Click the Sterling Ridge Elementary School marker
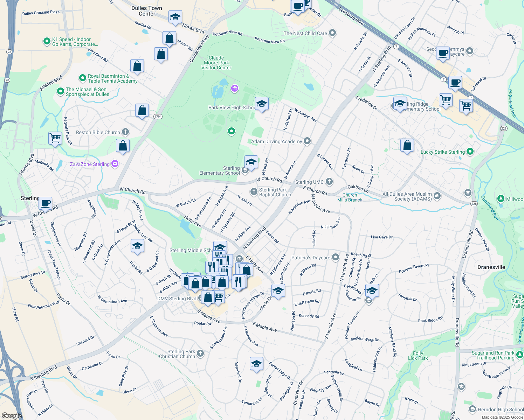524x420 pixels. pos(400,104)
